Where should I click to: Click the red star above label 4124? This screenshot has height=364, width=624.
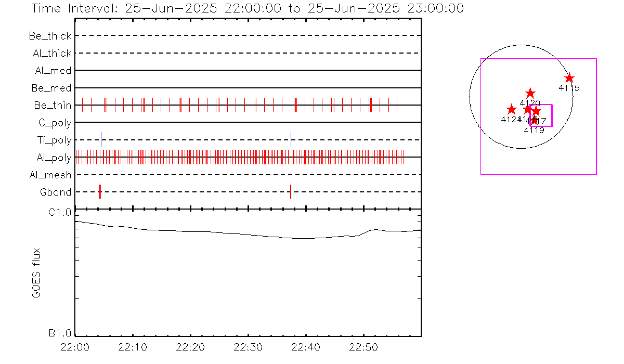coord(511,110)
